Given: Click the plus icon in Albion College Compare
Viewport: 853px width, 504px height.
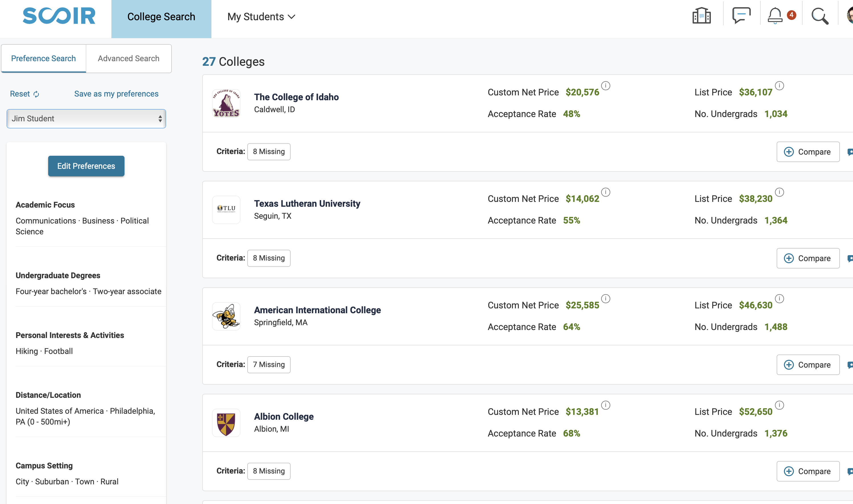Looking at the screenshot, I should [x=788, y=471].
